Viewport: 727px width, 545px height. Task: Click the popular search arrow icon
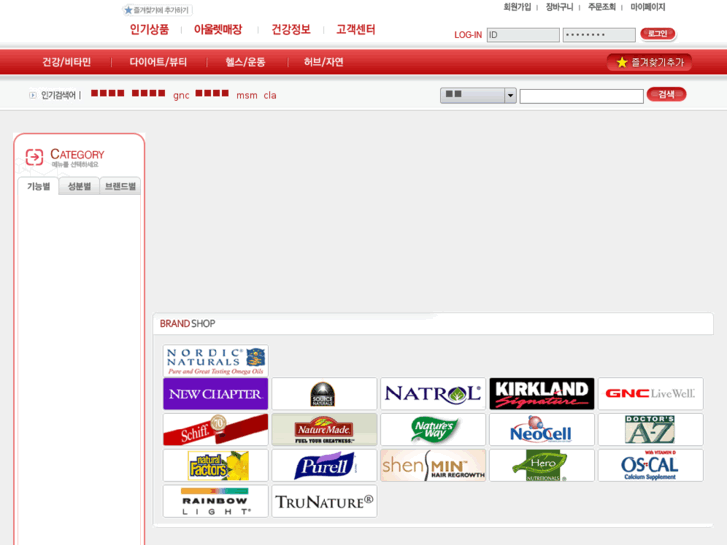pyautogui.click(x=32, y=95)
